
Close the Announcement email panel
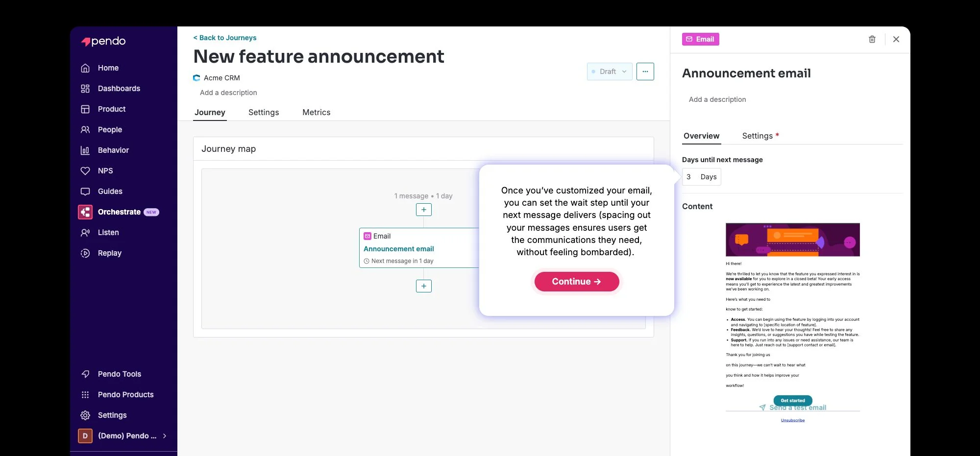click(x=896, y=39)
